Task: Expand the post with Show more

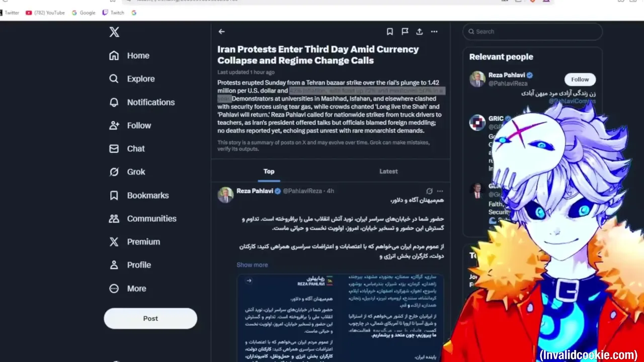Action: click(x=252, y=265)
